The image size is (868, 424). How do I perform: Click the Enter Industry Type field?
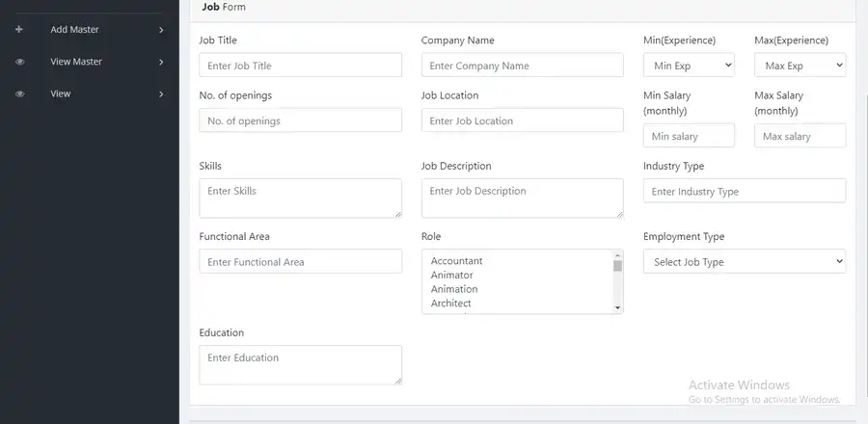[744, 191]
